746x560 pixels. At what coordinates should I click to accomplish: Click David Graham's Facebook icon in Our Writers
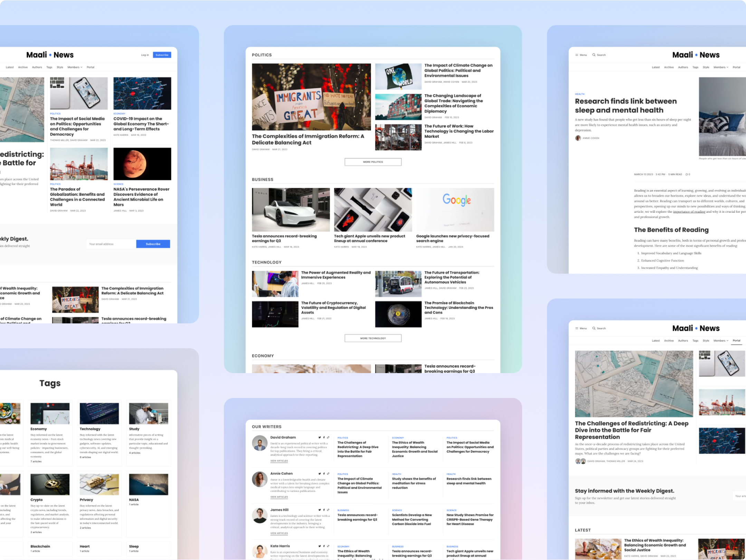tap(324, 437)
